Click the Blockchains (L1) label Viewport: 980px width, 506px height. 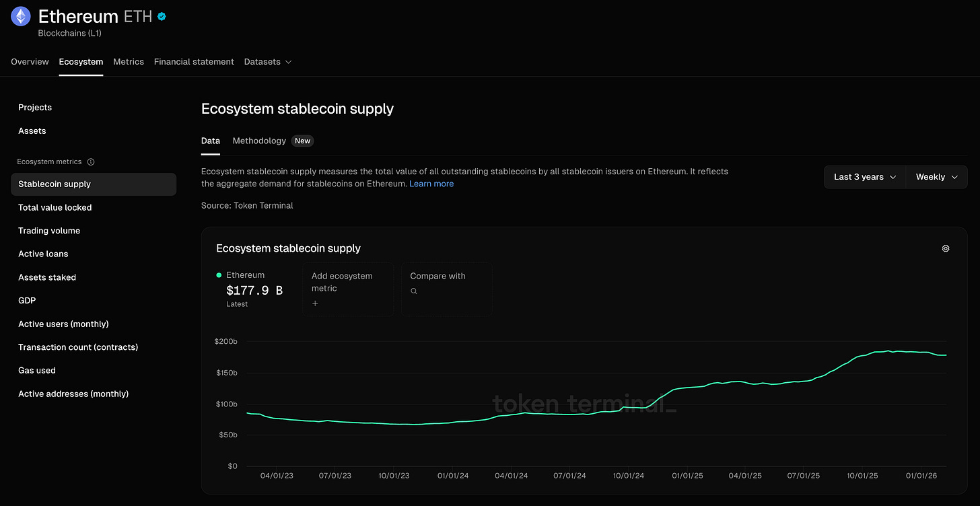(x=69, y=33)
